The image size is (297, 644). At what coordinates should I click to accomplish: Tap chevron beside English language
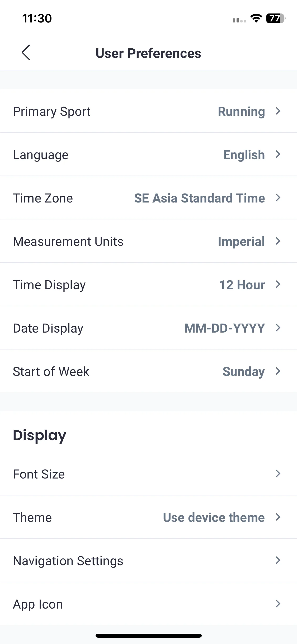point(278,154)
